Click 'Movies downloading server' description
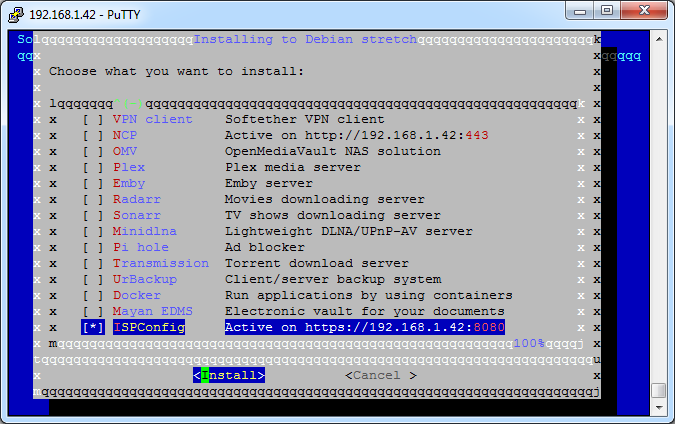This screenshot has height=424, width=675. [x=325, y=199]
